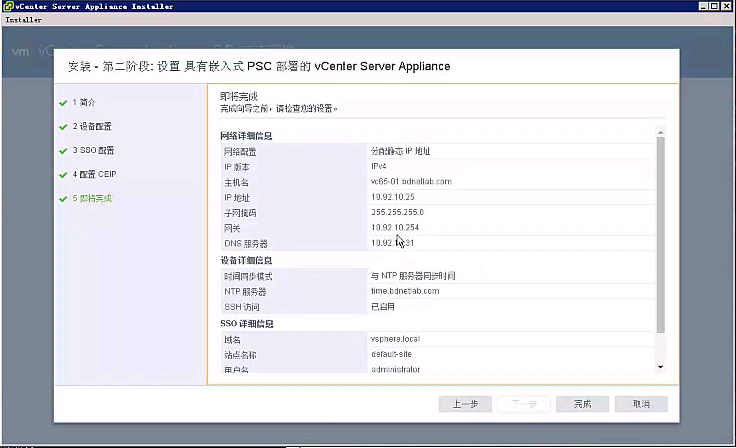Select the SSH 访问 已启用 value
Viewport: 736px width, 448px height.
pos(383,307)
